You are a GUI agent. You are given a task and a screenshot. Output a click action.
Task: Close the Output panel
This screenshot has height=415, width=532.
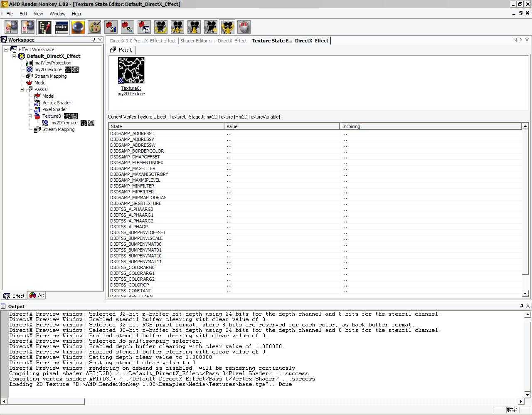(x=528, y=306)
